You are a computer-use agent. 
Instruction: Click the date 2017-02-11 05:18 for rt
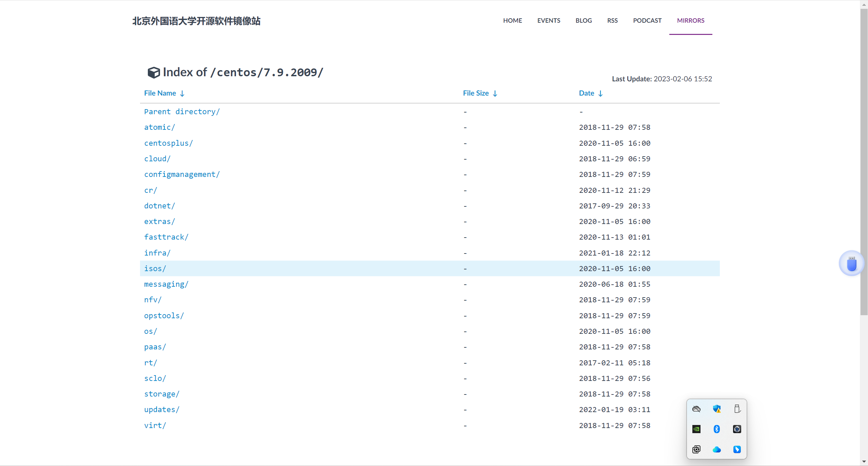tap(615, 363)
